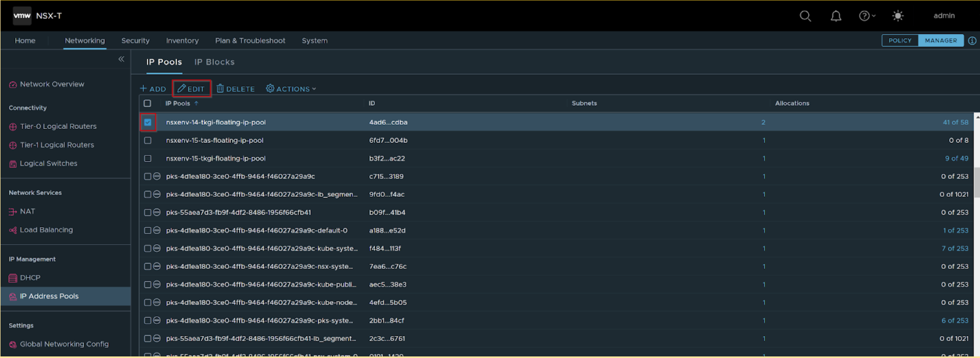Click the Edit button

coord(192,89)
